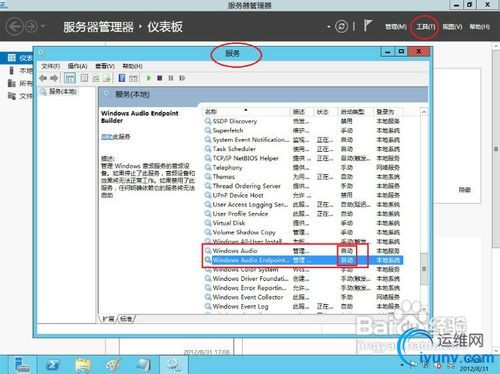Click Server Manager forward navigation arrow
Image resolution: width=500 pixels, height=374 pixels.
[x=31, y=26]
